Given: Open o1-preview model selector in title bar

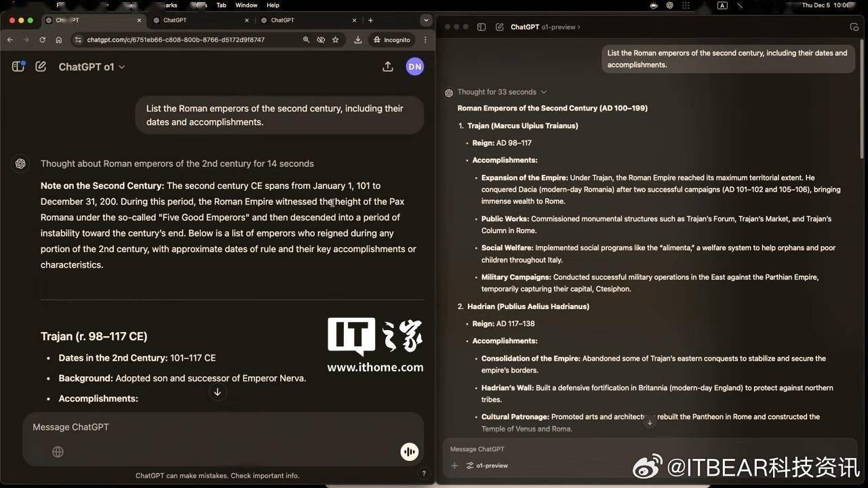Looking at the screenshot, I should [545, 27].
